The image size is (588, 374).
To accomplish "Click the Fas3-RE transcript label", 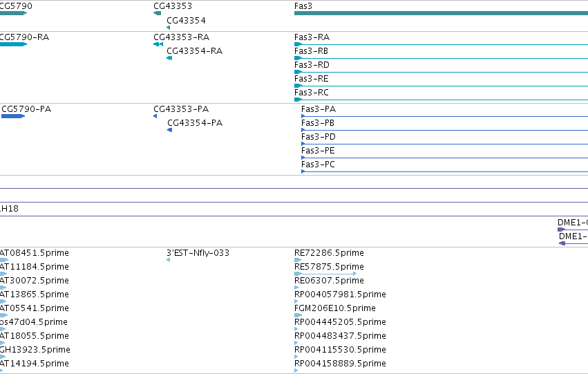I will [312, 79].
